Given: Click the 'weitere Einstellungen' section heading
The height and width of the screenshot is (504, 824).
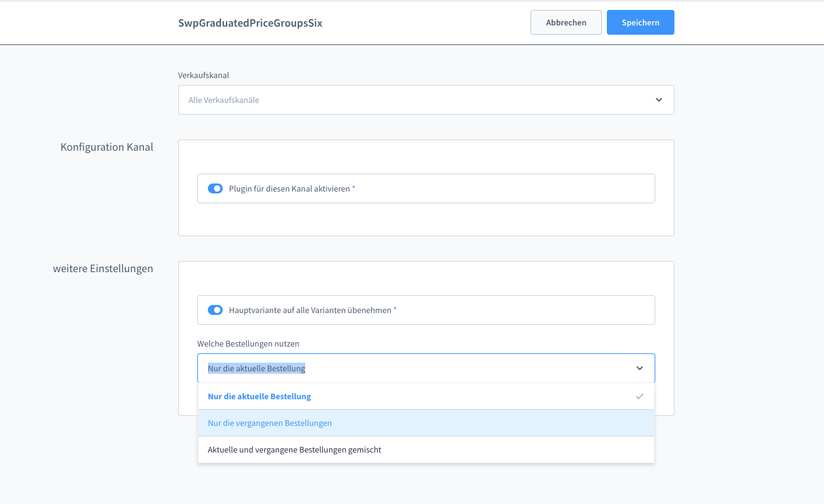Looking at the screenshot, I should point(103,268).
